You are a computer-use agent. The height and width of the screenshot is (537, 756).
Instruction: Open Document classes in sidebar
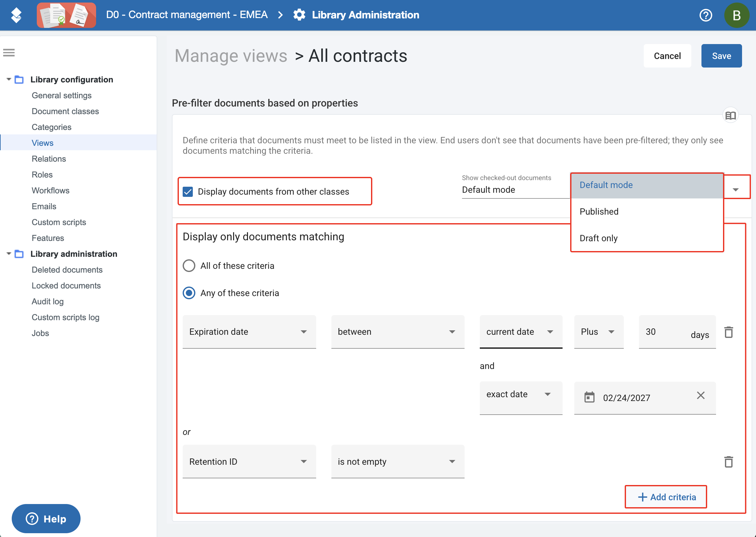65,112
